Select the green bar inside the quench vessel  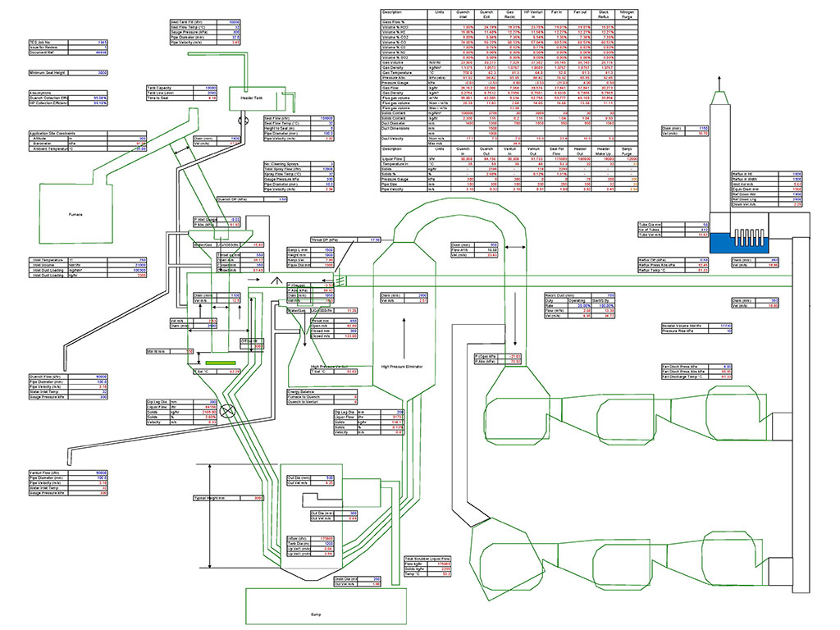click(221, 361)
